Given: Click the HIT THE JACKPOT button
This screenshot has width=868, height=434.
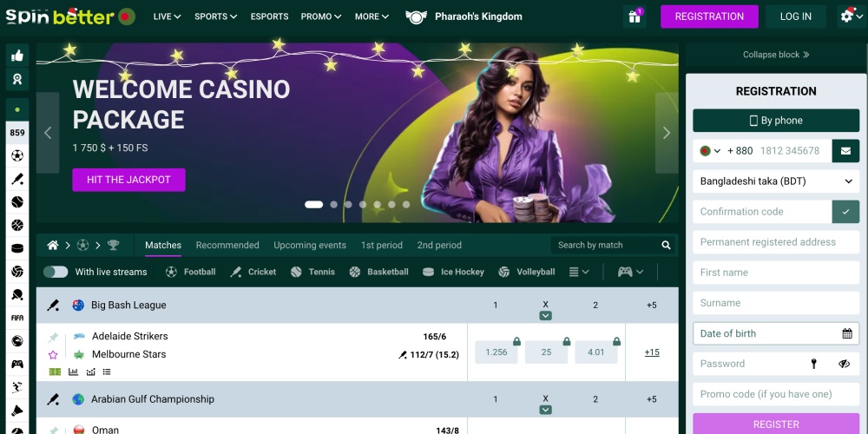Looking at the screenshot, I should tap(128, 180).
